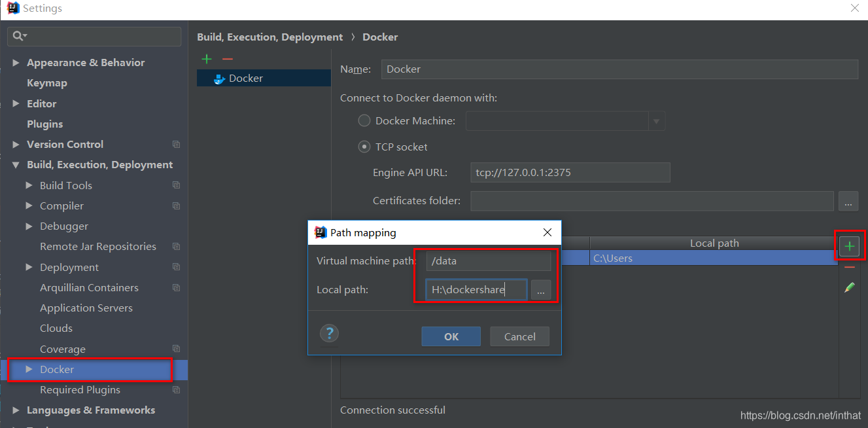Expand the Build Tools node

(x=29, y=185)
